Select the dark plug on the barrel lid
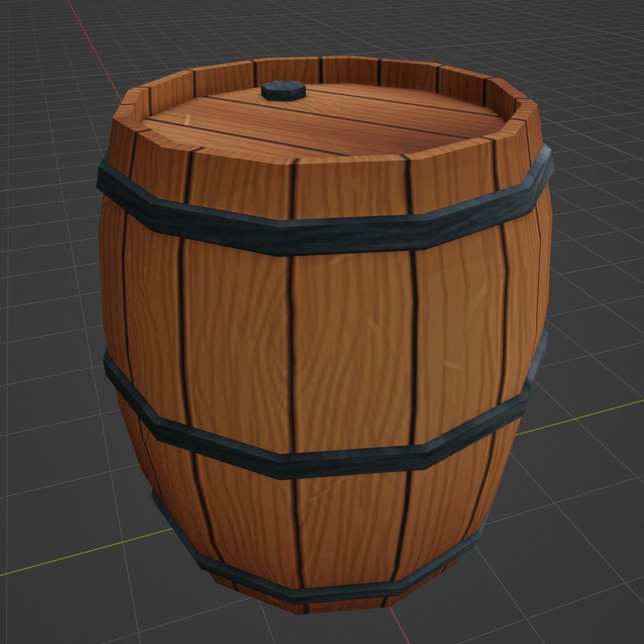 pyautogui.click(x=283, y=91)
